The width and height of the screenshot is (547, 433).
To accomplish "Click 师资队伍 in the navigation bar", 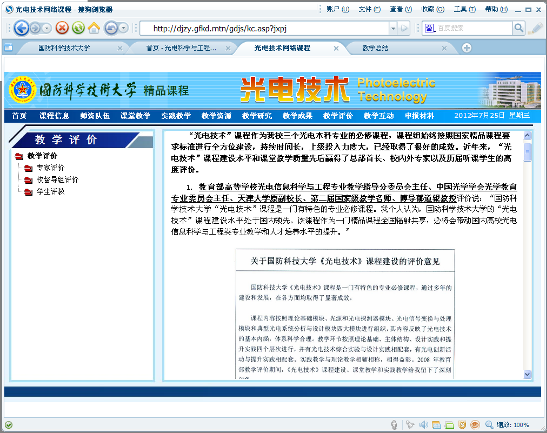I will (x=95, y=116).
